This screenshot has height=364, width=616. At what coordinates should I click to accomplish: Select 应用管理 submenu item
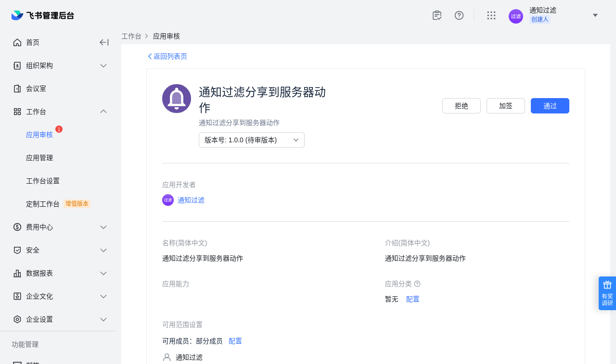tap(39, 158)
